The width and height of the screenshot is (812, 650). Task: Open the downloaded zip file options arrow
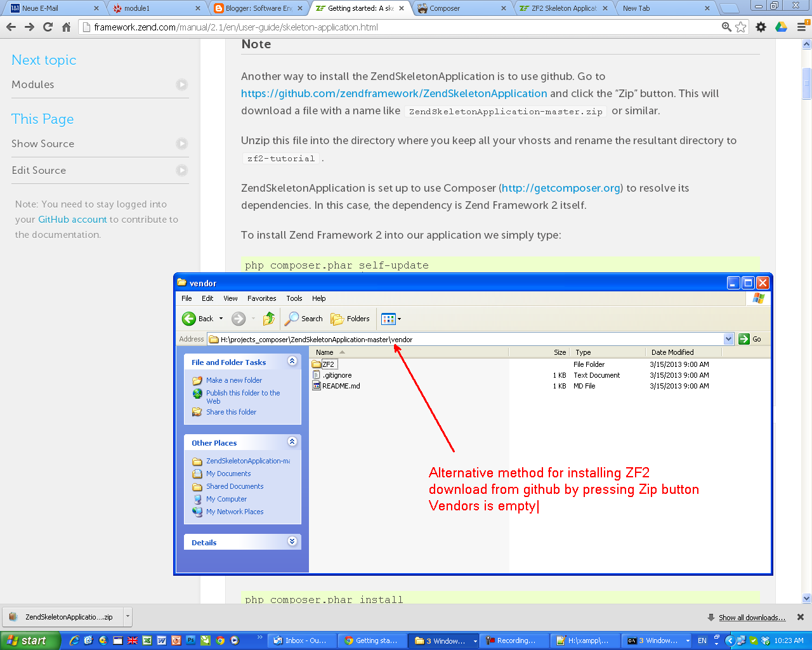(x=128, y=616)
